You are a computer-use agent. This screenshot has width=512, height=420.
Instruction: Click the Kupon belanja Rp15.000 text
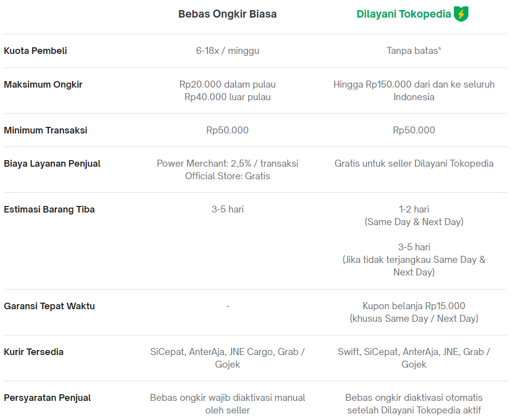[x=414, y=306]
